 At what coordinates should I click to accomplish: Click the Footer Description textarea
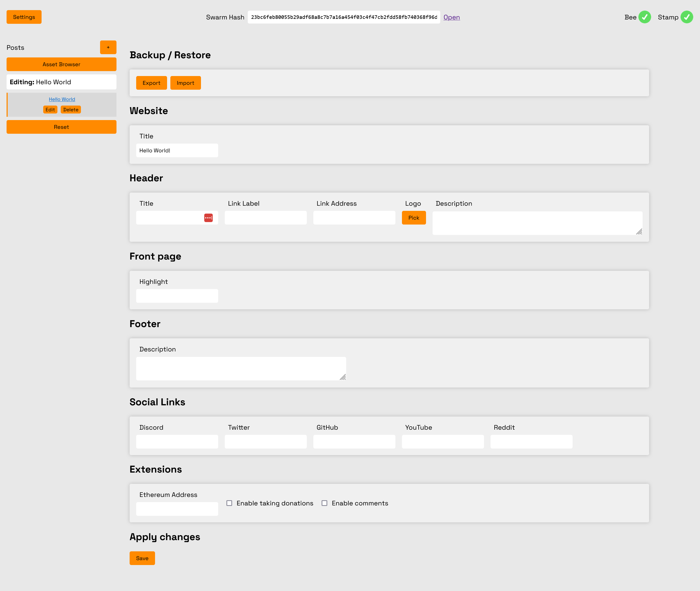pos(240,368)
